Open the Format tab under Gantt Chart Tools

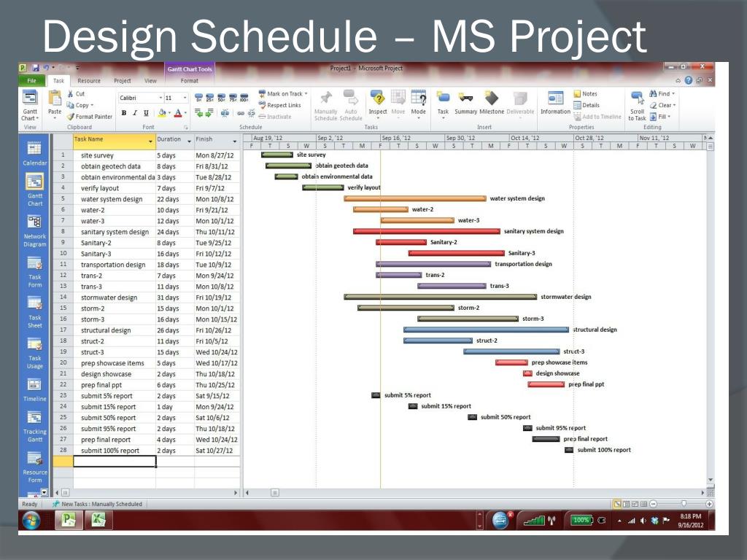coord(189,81)
